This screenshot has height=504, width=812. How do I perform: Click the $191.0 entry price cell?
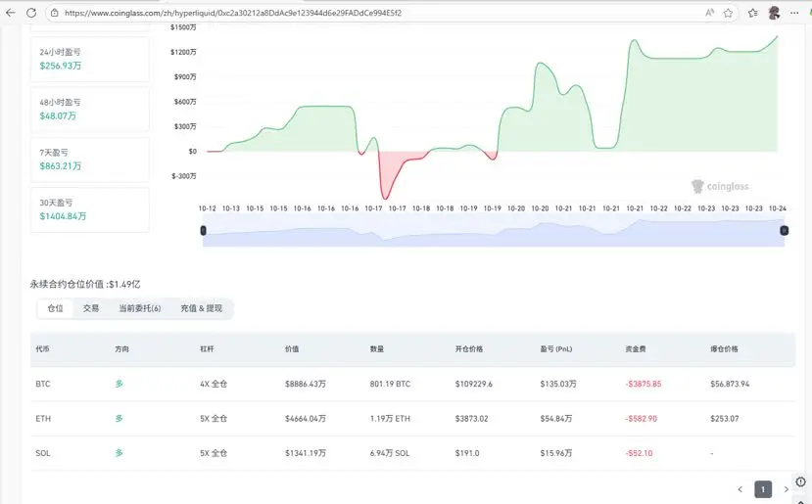point(467,453)
